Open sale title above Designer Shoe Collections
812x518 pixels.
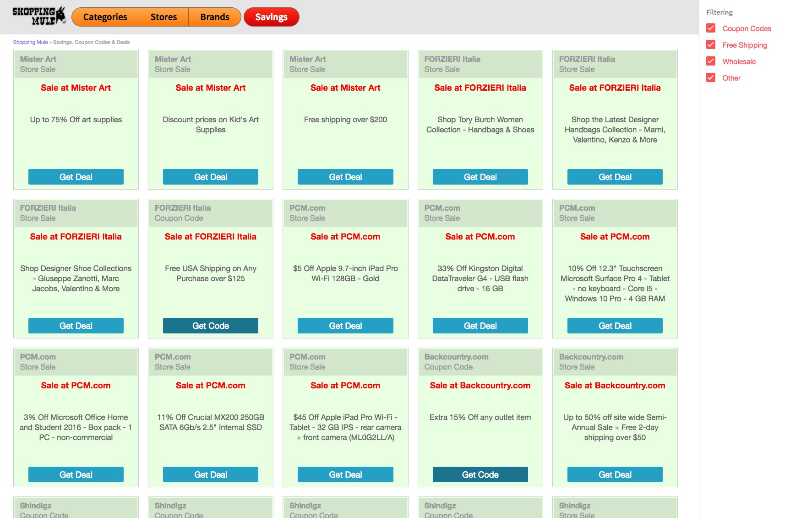[76, 237]
